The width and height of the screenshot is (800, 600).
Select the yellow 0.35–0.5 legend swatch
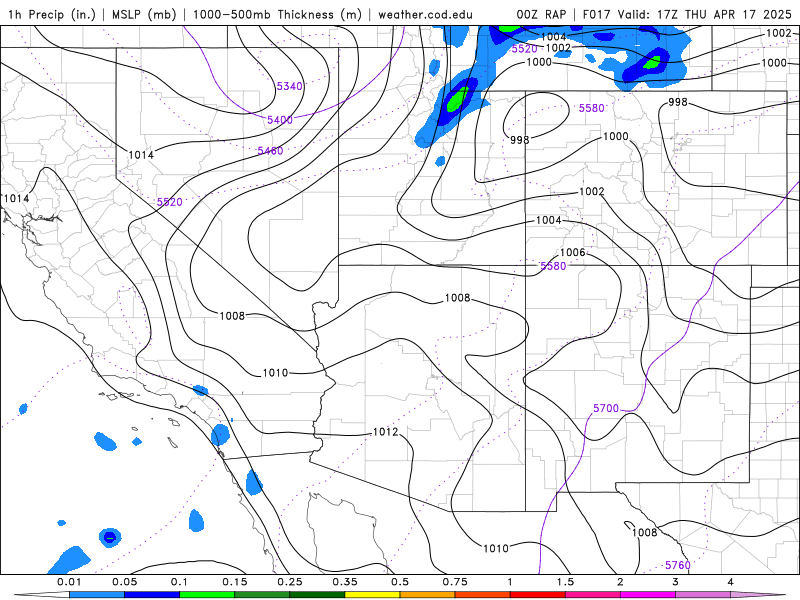click(x=372, y=595)
